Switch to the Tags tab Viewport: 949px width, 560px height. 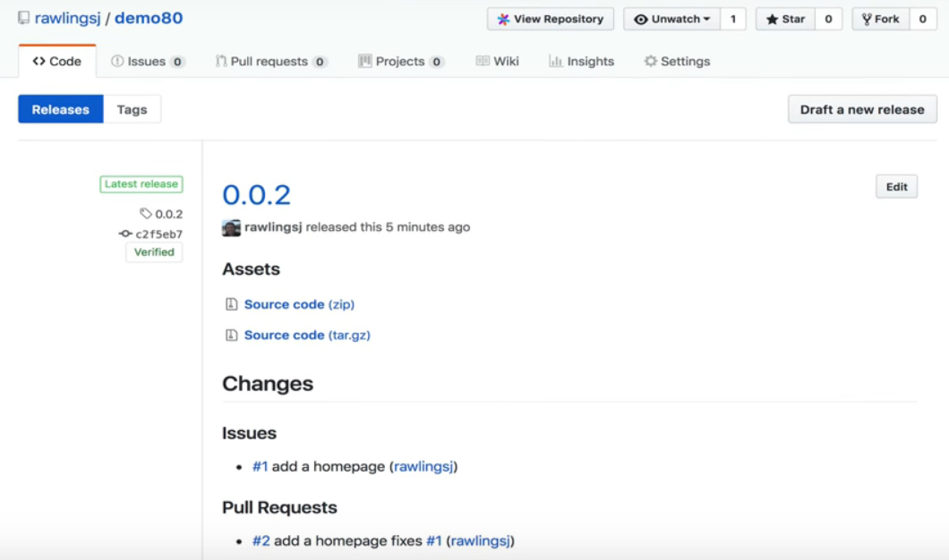(132, 109)
